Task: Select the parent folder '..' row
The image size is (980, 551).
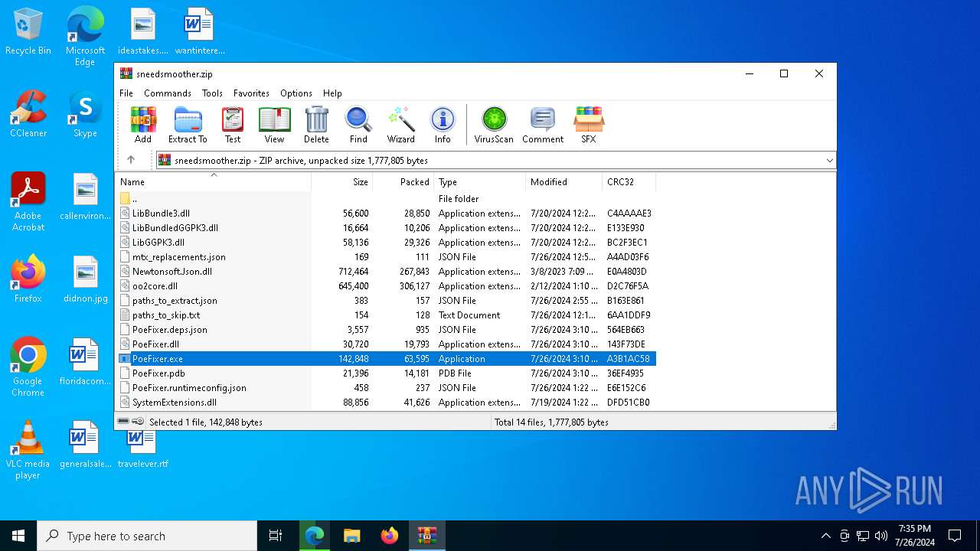Action: point(386,199)
